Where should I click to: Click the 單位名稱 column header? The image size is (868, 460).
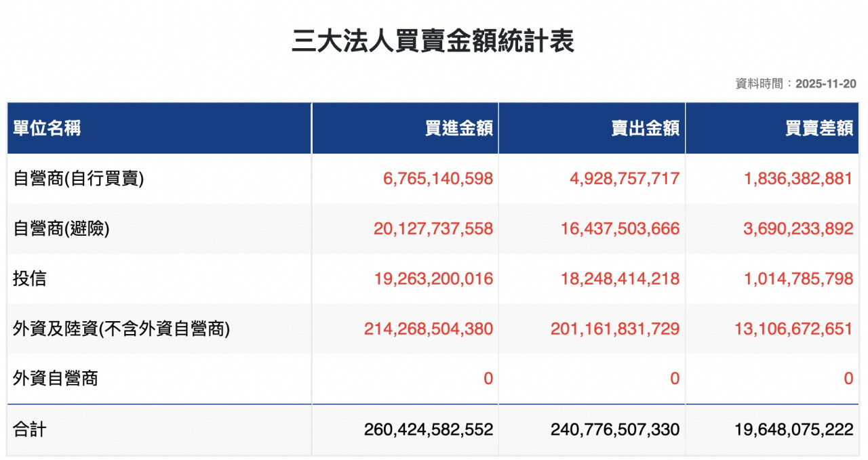pos(47,128)
